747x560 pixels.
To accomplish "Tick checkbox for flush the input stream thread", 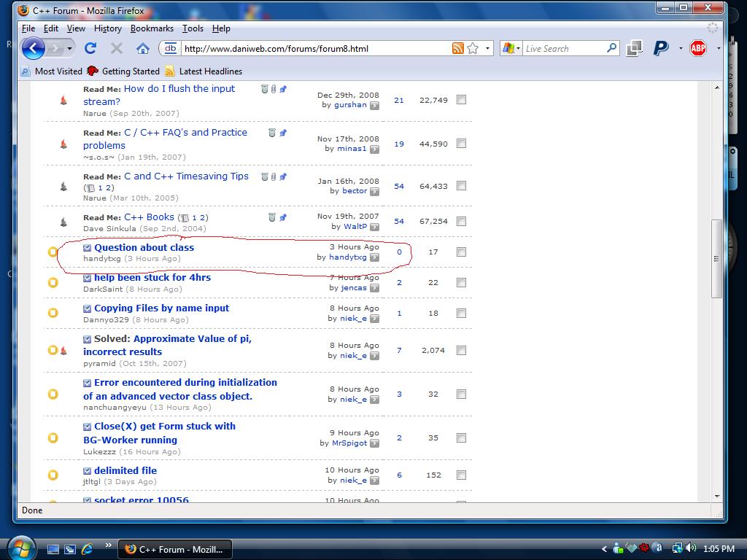I will pyautogui.click(x=461, y=99).
